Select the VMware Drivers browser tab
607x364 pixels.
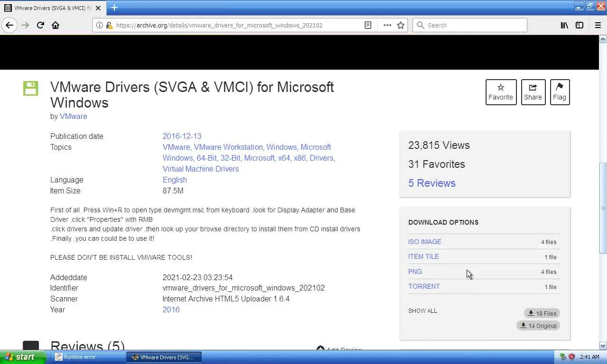click(x=53, y=8)
